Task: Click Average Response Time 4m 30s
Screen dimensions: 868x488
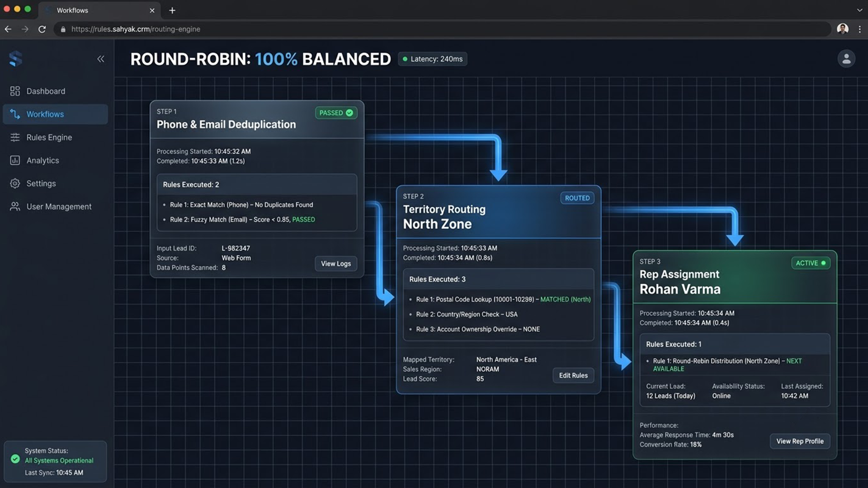Action: point(687,435)
